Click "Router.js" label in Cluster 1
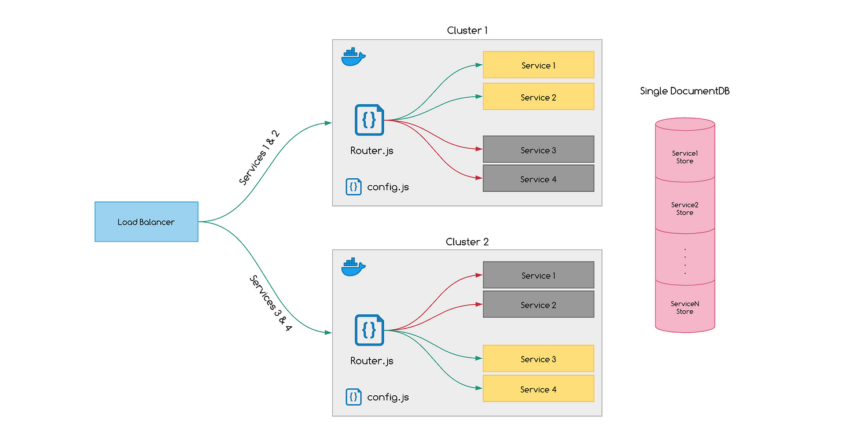 tap(372, 150)
